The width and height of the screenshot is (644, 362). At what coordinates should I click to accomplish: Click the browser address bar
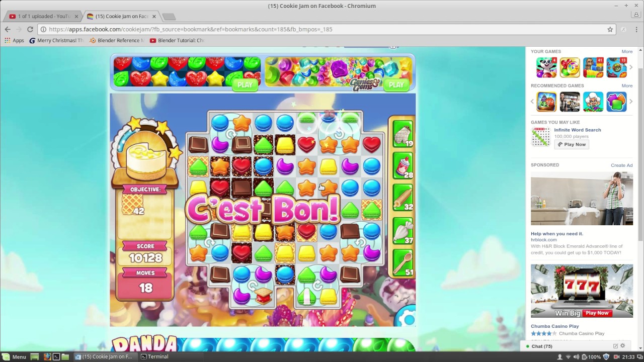point(322,29)
